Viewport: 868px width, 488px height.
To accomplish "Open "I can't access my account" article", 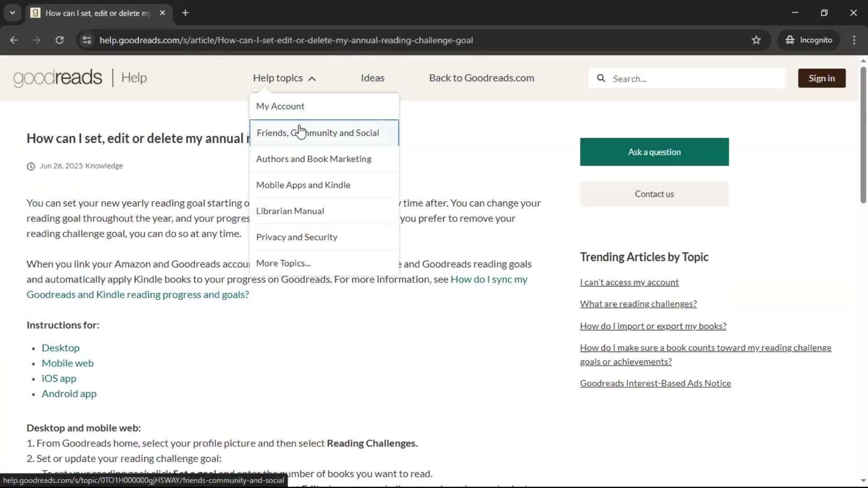I will click(629, 282).
